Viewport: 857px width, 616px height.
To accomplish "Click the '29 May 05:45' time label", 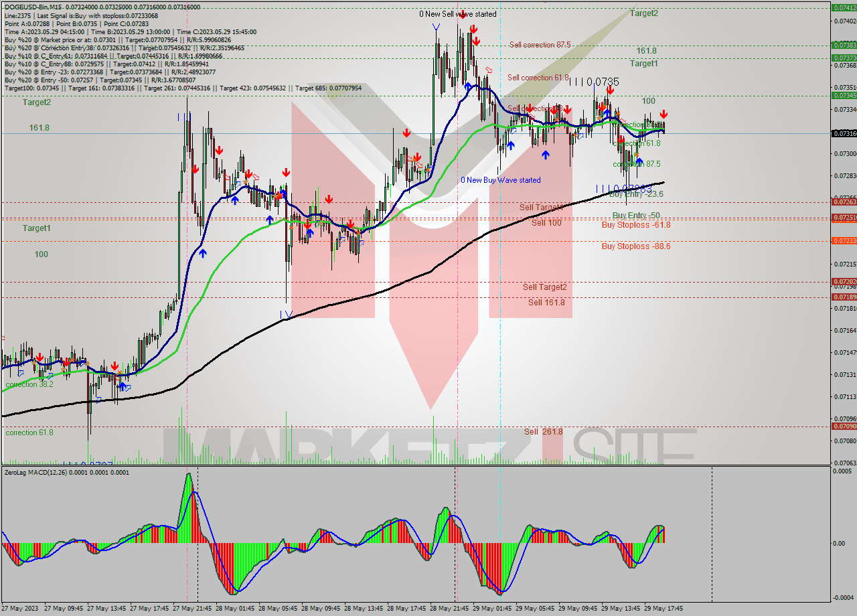I will point(535,609).
